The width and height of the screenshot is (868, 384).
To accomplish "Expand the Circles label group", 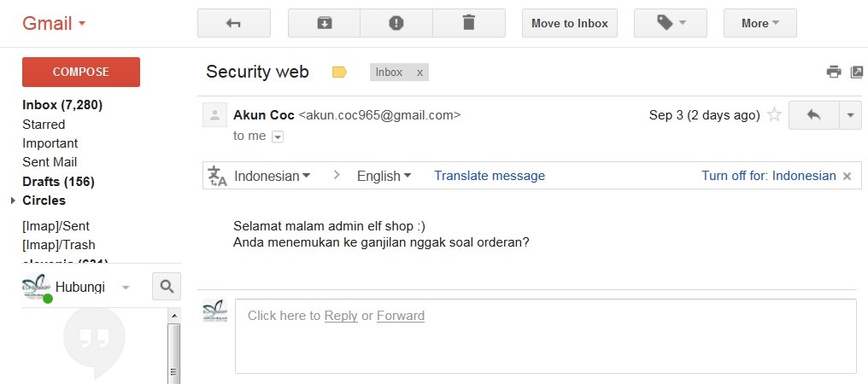I will tap(13, 201).
